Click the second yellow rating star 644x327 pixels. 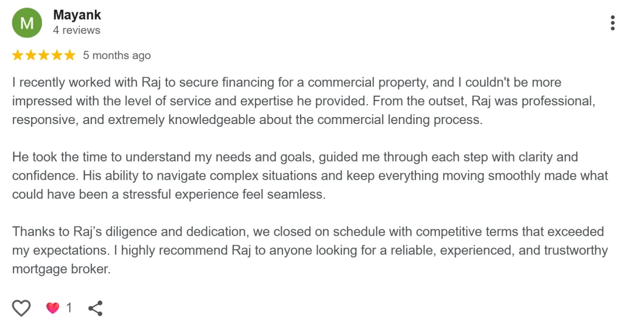coord(31,55)
